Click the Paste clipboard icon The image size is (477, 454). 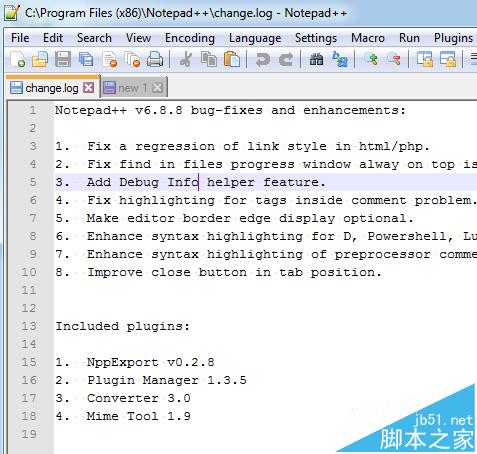point(232,60)
